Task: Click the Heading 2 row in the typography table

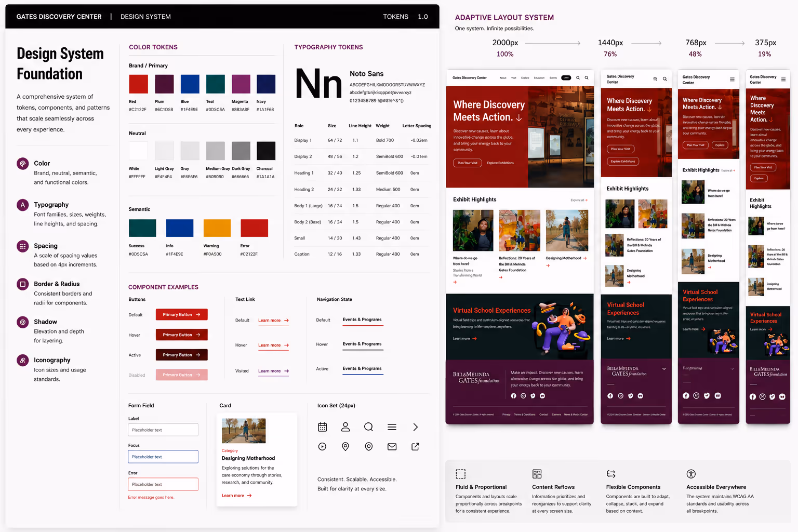Action: point(363,190)
